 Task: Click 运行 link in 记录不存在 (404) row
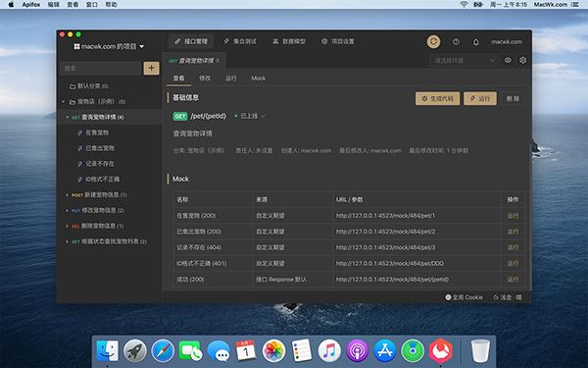513,247
